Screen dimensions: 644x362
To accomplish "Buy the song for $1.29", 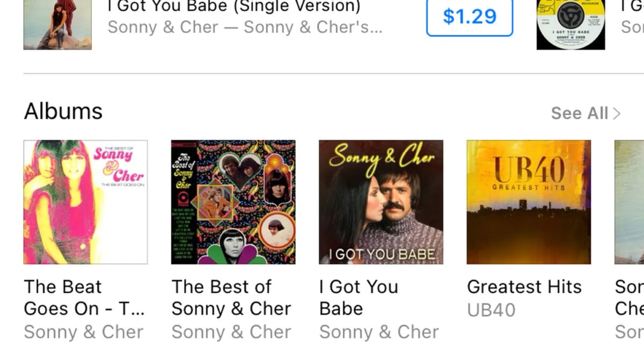I will (470, 18).
